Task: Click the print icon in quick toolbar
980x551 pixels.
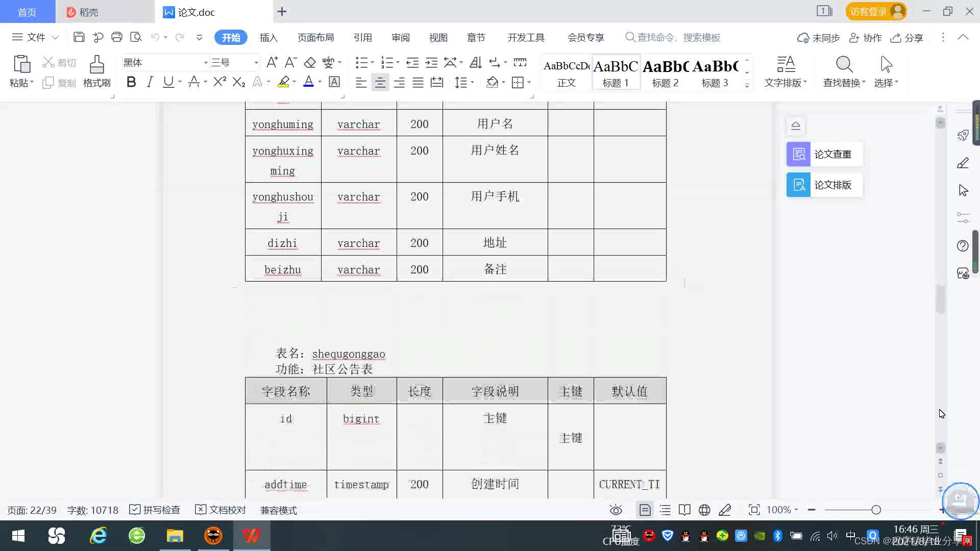Action: click(x=117, y=37)
